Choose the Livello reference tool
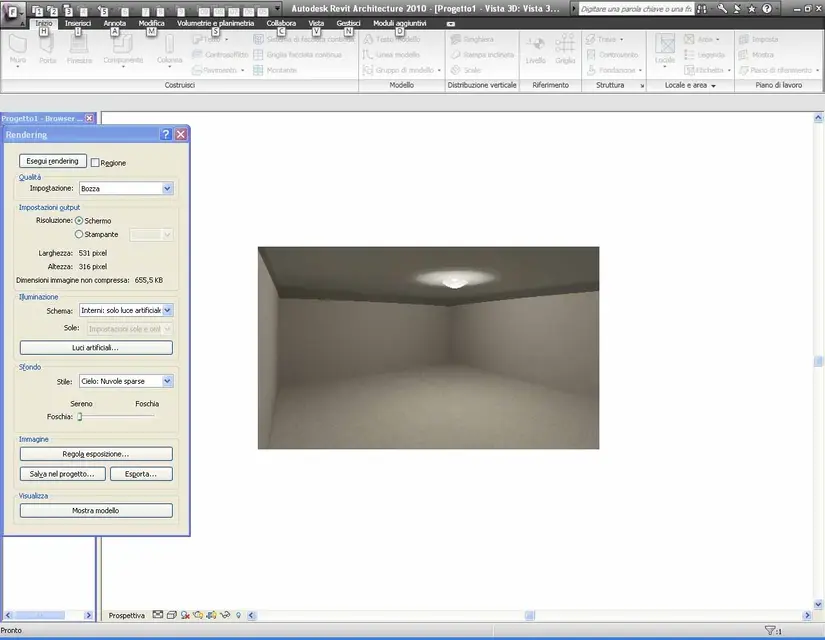 click(536, 49)
